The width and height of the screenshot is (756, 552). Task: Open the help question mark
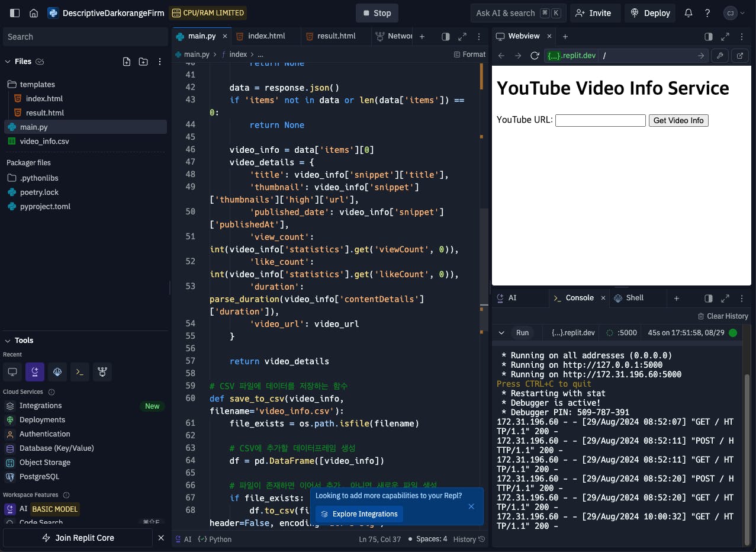point(707,13)
